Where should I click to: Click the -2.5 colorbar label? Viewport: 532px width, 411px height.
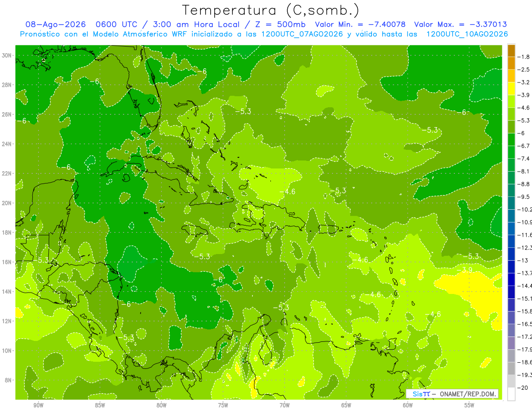coord(524,70)
